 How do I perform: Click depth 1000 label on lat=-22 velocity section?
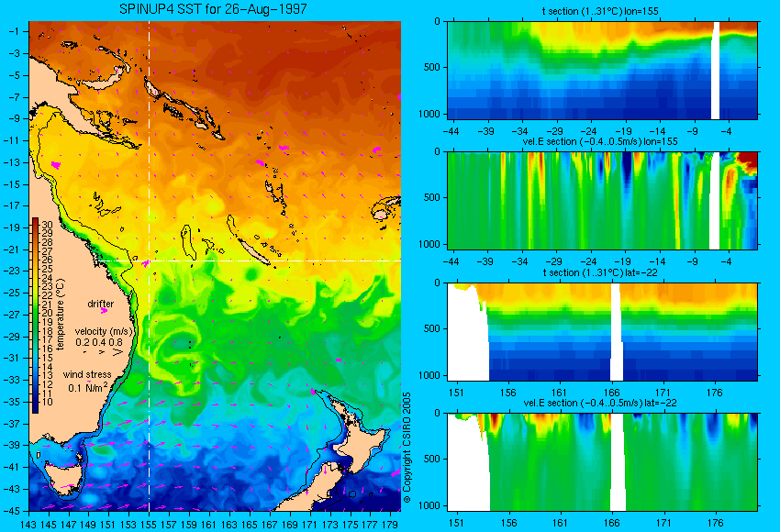(x=429, y=505)
